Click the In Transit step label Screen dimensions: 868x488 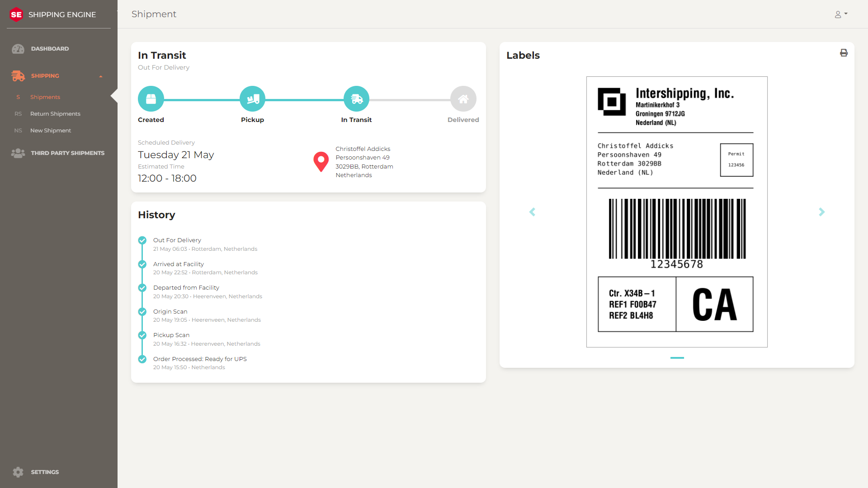coord(357,120)
